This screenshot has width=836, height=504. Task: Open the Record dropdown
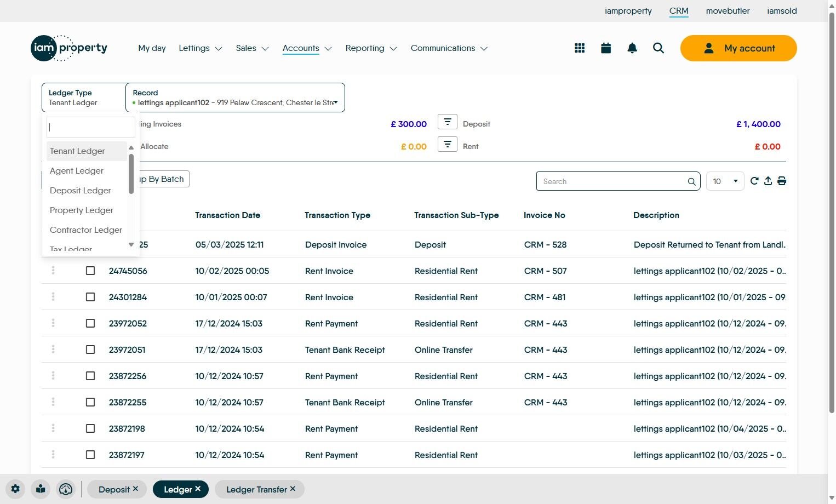235,98
